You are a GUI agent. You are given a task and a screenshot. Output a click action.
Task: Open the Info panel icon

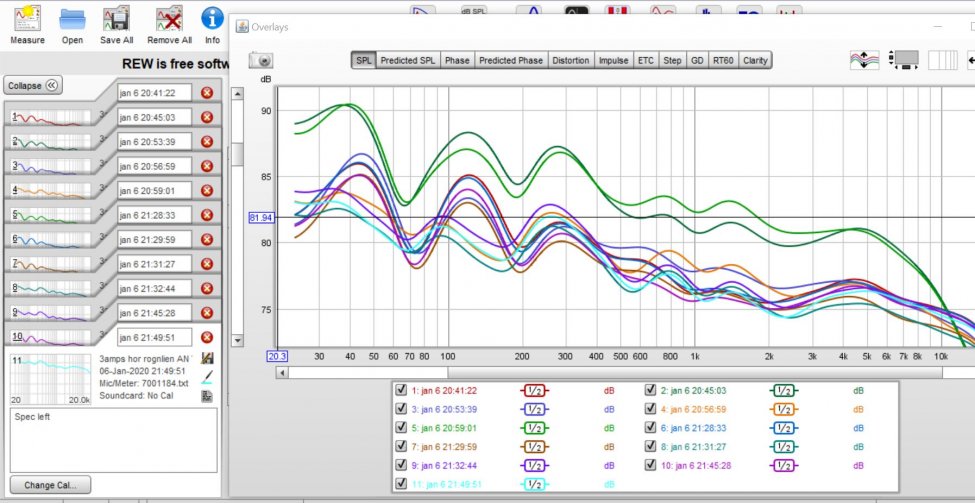(212, 18)
